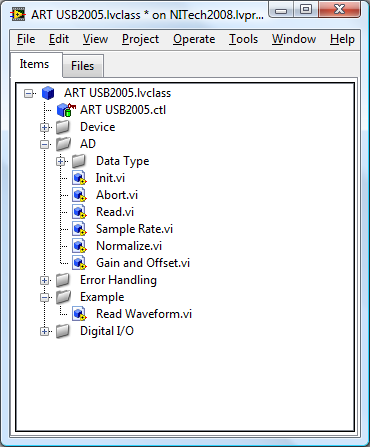Expand the Device folder

(45, 127)
